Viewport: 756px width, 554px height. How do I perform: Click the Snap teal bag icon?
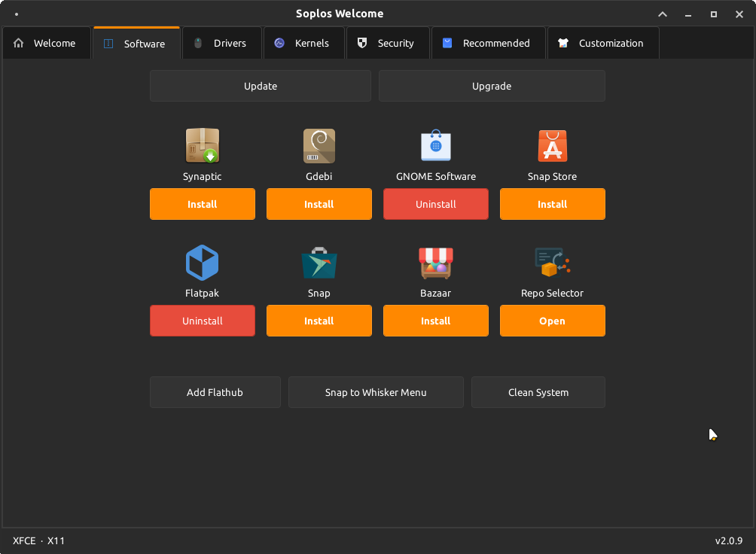click(319, 263)
